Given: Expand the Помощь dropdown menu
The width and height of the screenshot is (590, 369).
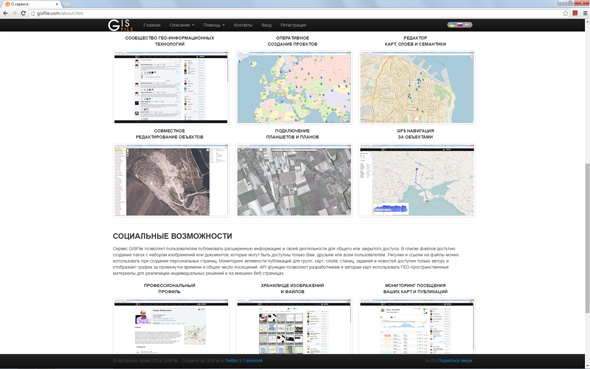Looking at the screenshot, I should [214, 25].
